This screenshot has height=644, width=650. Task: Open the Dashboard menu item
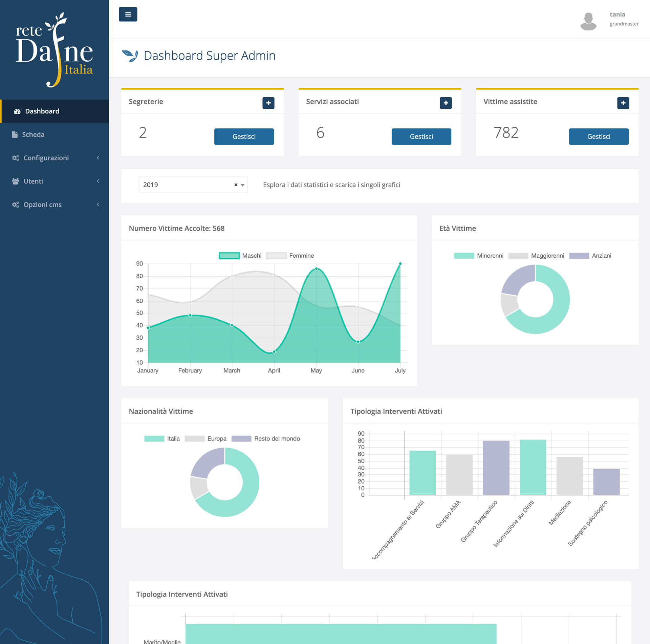[x=55, y=111]
